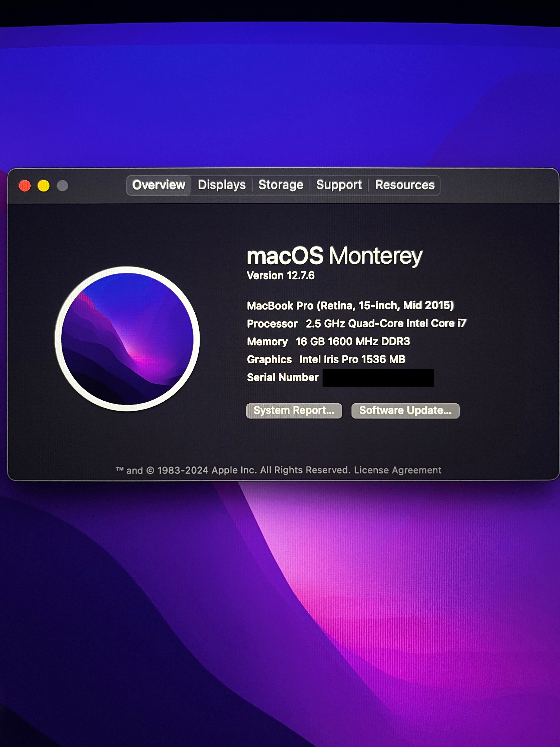Viewport: 560px width, 747px height.
Task: Open the Displays tab
Action: 222,185
